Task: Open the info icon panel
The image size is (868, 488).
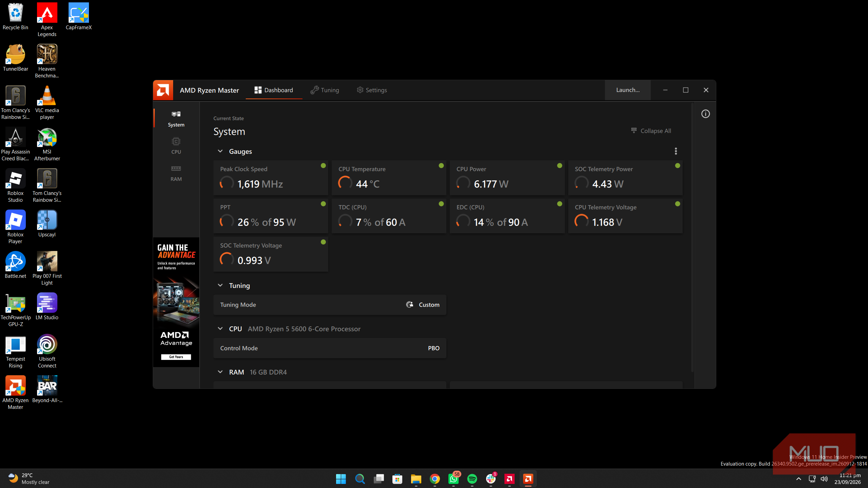Action: [x=705, y=114]
